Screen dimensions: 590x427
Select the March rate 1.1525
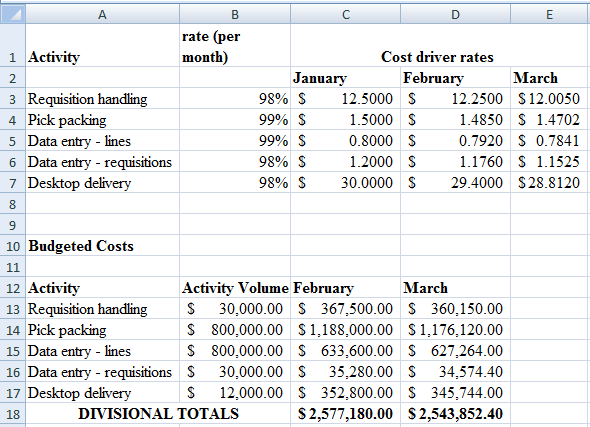tap(550, 162)
